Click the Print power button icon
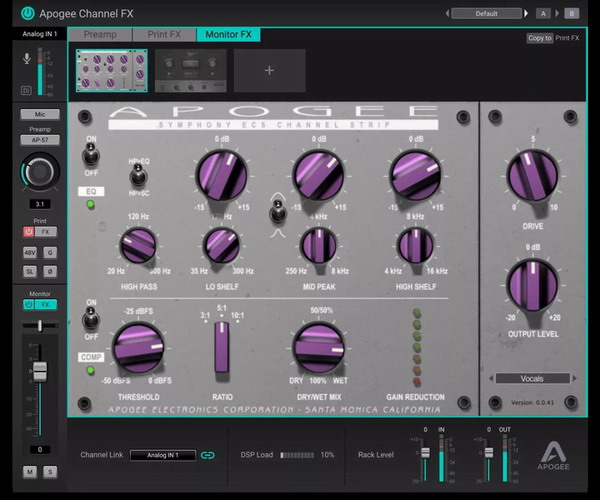Viewport: 600px width, 500px height. pos(28,231)
